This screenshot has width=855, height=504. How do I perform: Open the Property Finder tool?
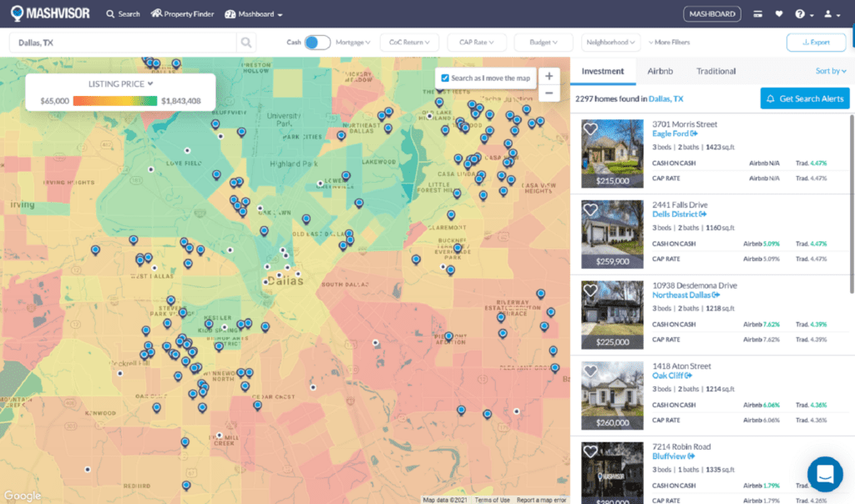[182, 13]
